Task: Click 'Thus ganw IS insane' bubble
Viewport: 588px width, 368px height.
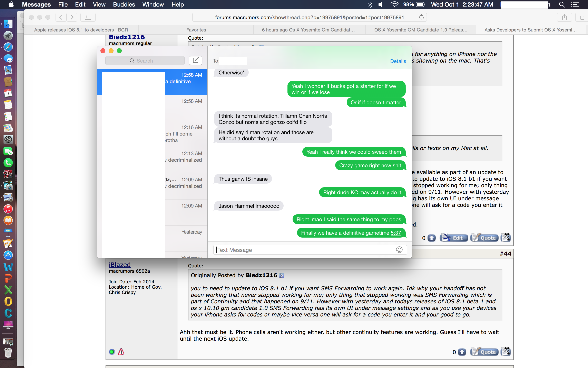Action: tap(243, 179)
